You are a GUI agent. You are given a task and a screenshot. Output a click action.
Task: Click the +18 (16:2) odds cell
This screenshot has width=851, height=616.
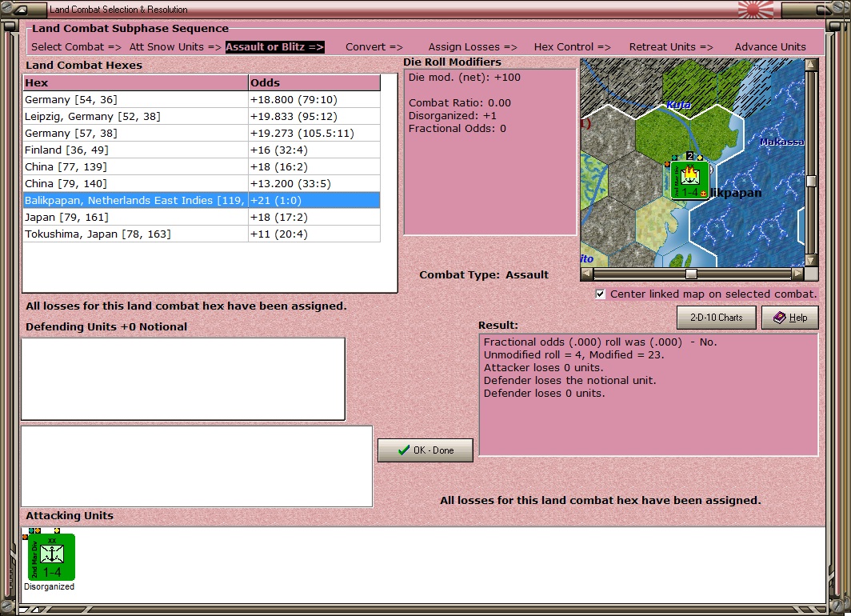pos(314,167)
